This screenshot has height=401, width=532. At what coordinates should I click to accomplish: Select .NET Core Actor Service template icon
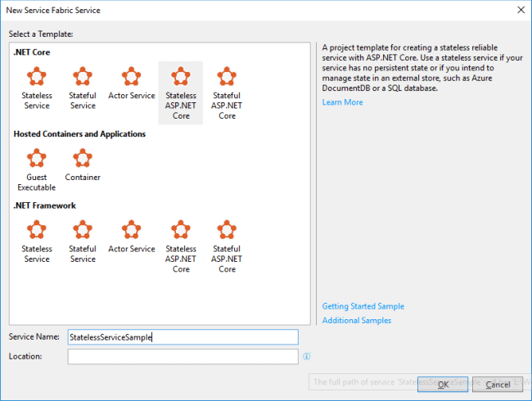[x=131, y=76]
